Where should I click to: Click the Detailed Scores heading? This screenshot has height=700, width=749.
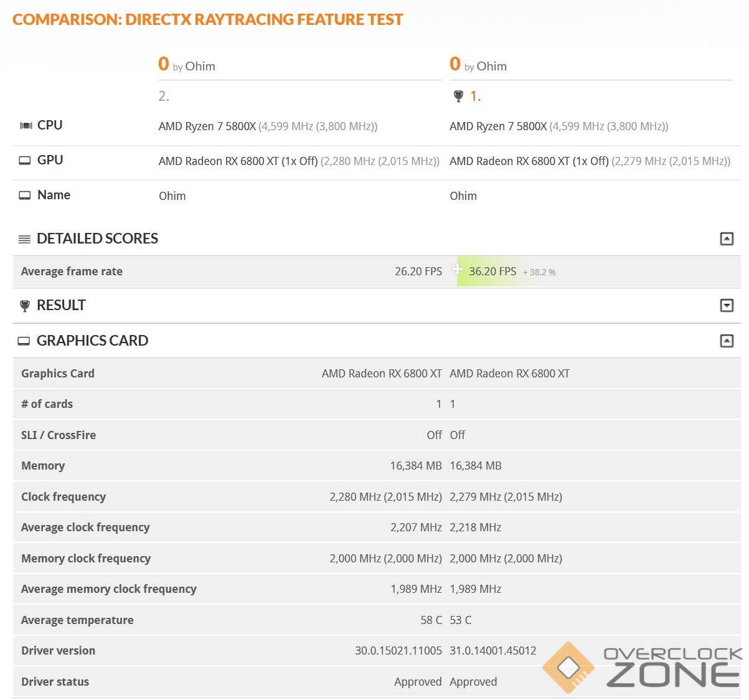coord(97,239)
